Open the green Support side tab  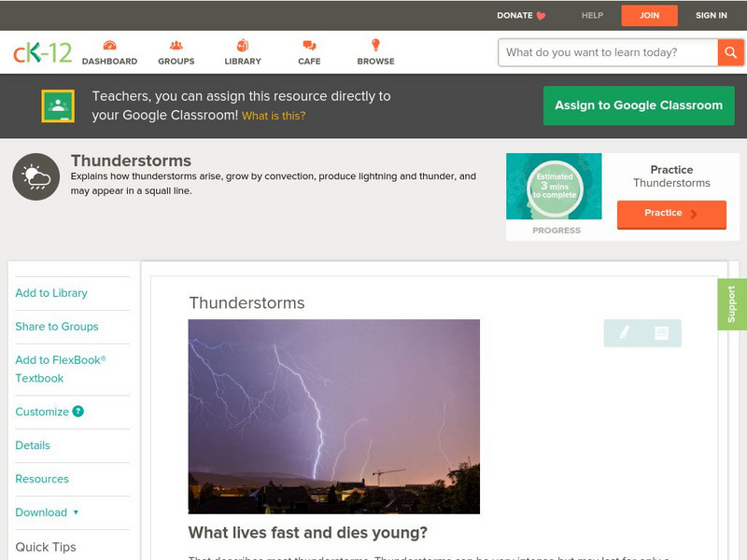coord(732,304)
